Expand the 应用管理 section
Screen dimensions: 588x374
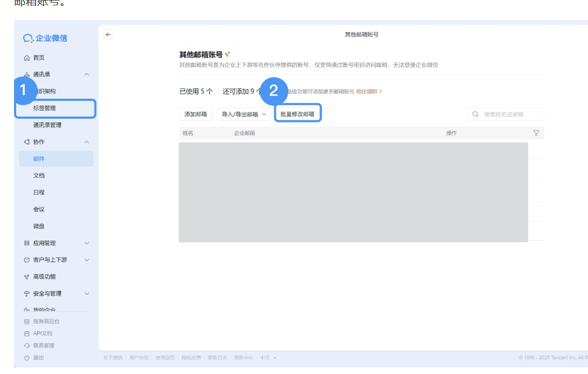(45, 243)
